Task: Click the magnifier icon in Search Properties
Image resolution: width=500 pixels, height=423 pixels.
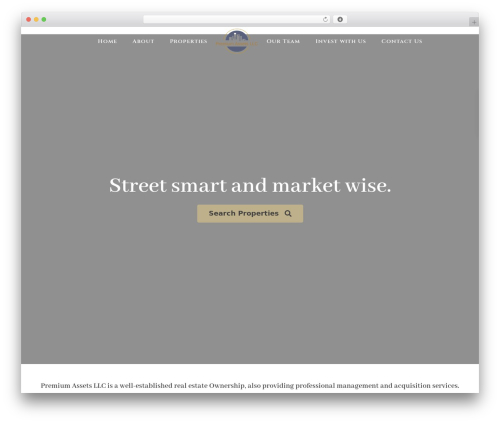Action: 288,214
